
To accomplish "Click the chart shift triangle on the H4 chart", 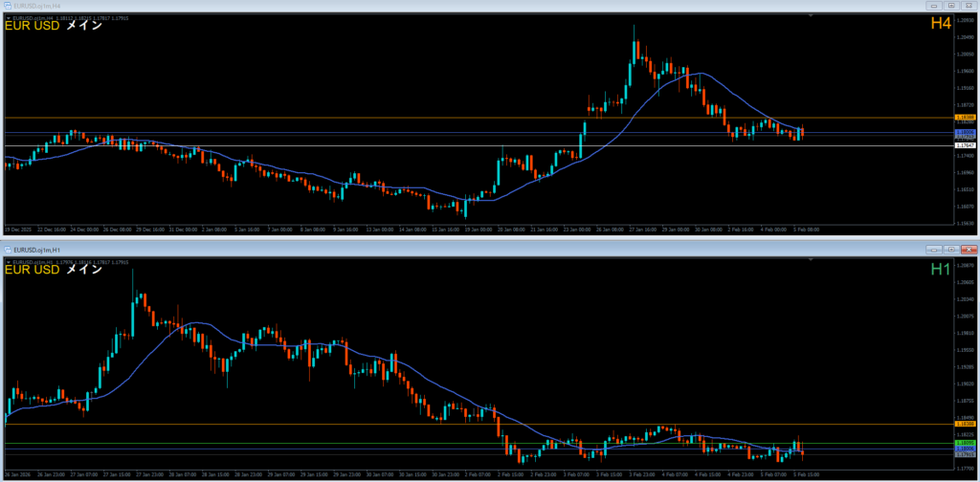I will click(811, 15).
